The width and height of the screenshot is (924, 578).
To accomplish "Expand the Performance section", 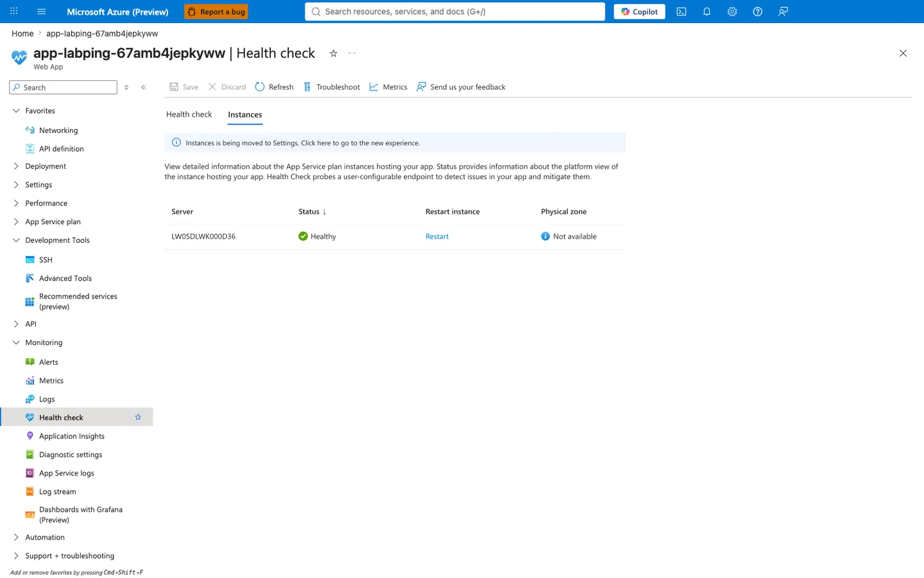I will [16, 203].
